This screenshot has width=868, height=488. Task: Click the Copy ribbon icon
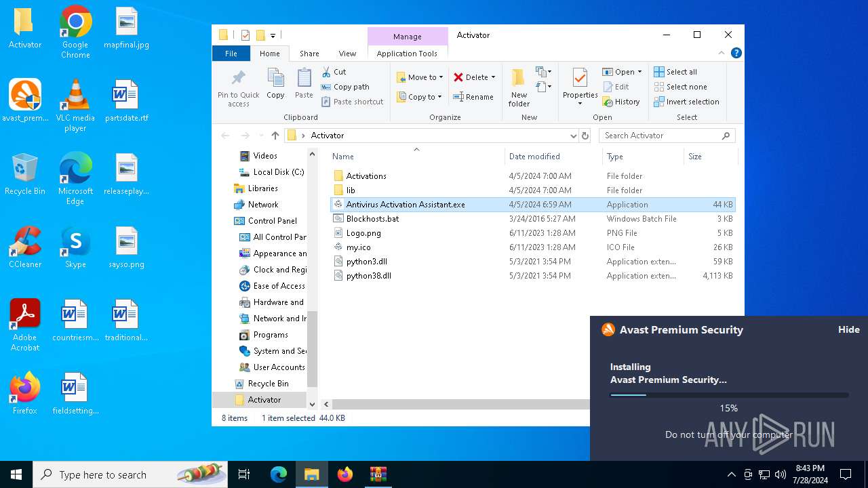275,84
